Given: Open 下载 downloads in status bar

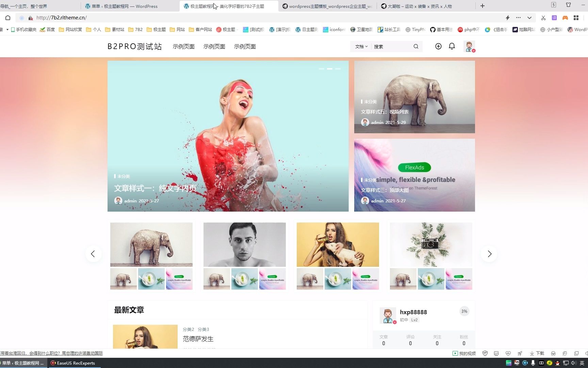Looking at the screenshot, I should (x=537, y=353).
